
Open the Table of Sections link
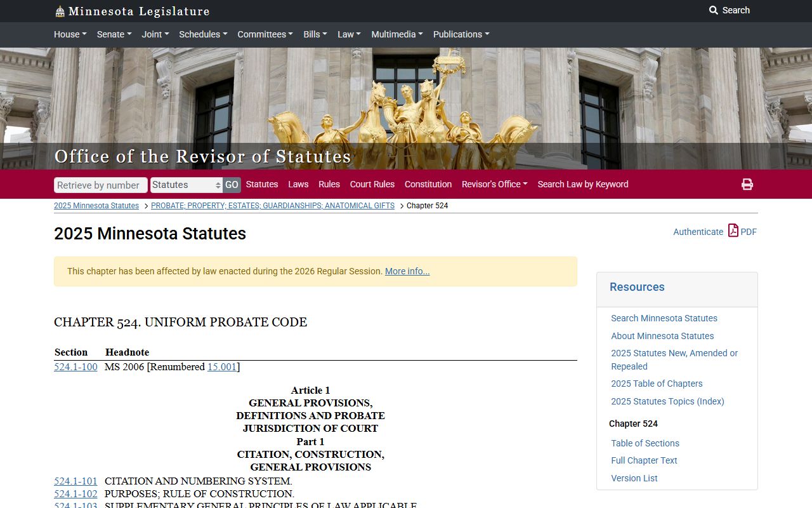click(x=645, y=443)
